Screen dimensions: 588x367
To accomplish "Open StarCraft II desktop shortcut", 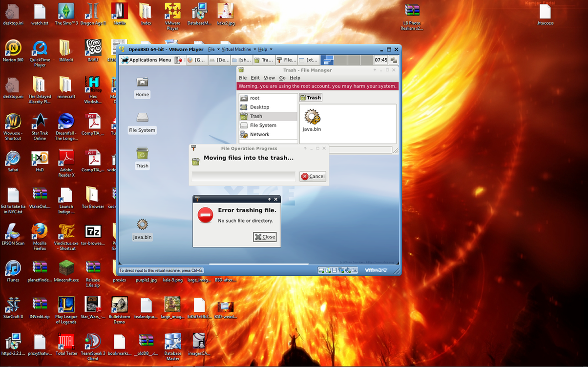I will pyautogui.click(x=13, y=308).
